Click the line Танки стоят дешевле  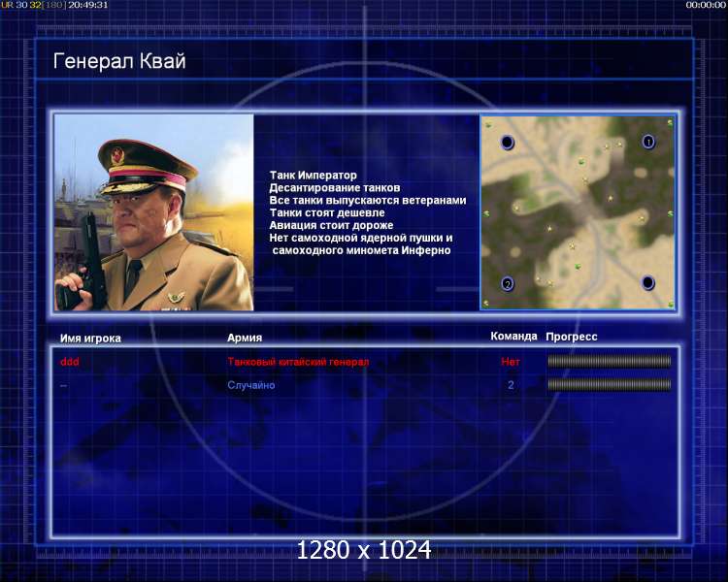(327, 213)
